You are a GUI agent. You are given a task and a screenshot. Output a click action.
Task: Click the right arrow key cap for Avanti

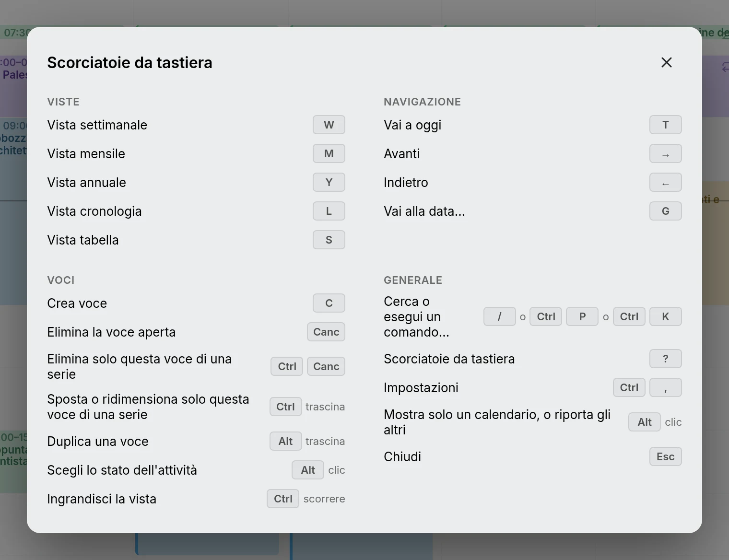click(666, 153)
